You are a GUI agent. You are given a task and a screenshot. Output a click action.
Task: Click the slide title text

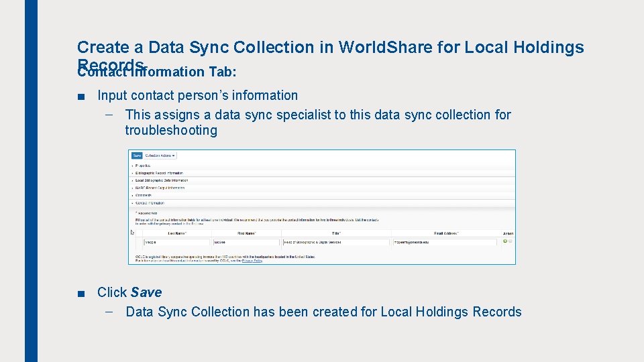coord(330,55)
